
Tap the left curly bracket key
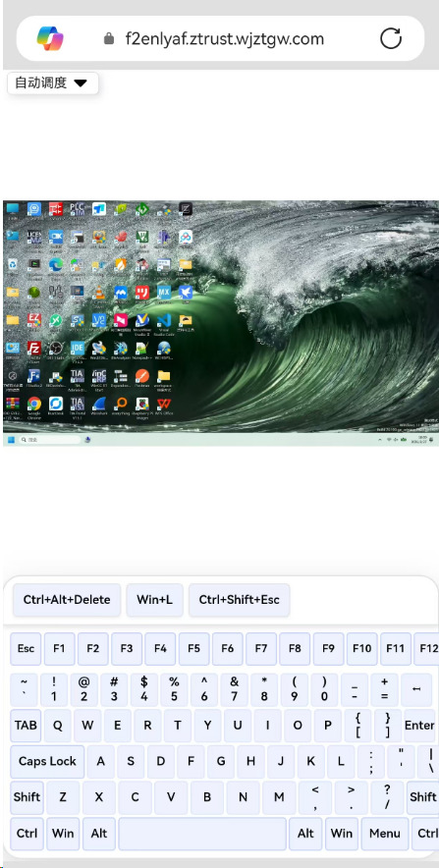358,726
